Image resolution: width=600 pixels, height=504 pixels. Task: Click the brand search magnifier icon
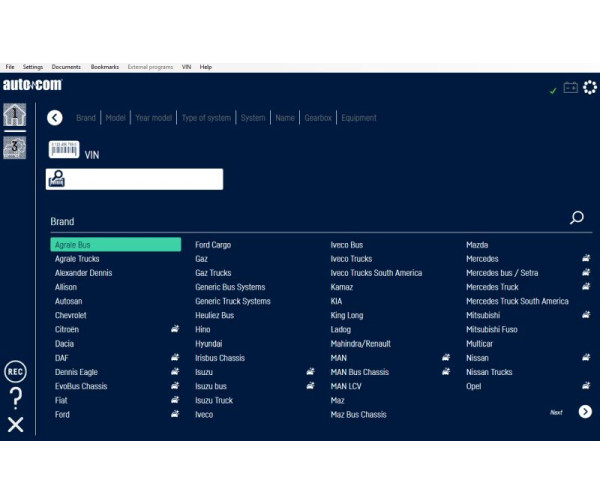click(577, 218)
